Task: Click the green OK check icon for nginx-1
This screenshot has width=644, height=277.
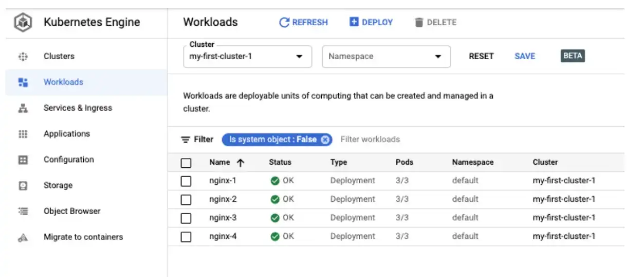Action: click(x=275, y=181)
